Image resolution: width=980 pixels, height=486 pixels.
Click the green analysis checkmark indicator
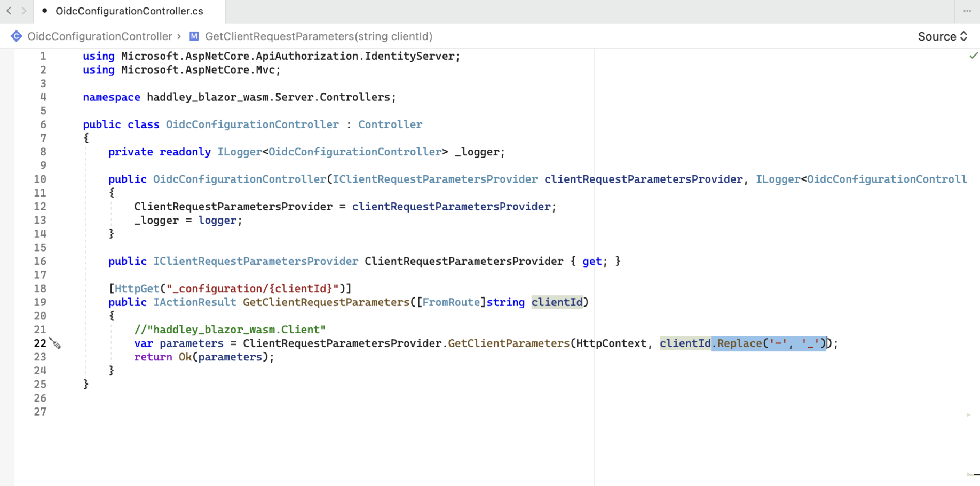pyautogui.click(x=974, y=56)
